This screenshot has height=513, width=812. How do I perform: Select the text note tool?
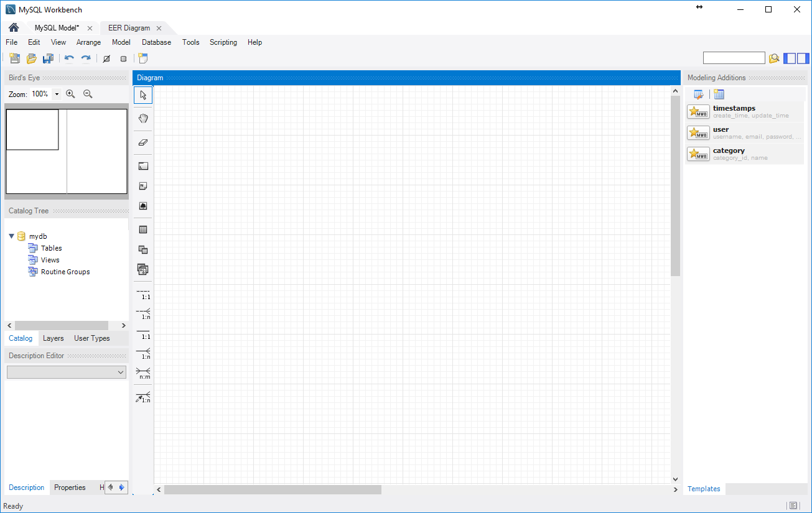(143, 186)
